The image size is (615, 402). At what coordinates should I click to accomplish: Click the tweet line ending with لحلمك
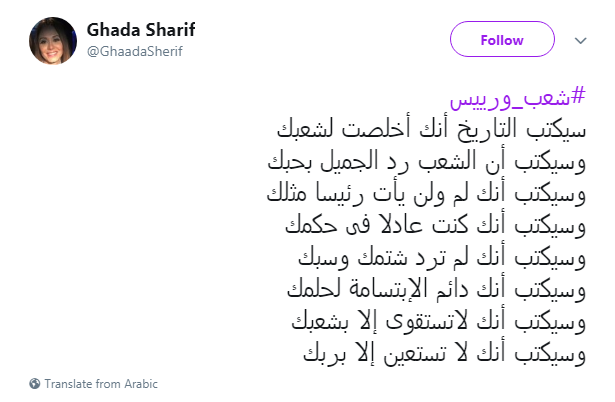pos(436,290)
